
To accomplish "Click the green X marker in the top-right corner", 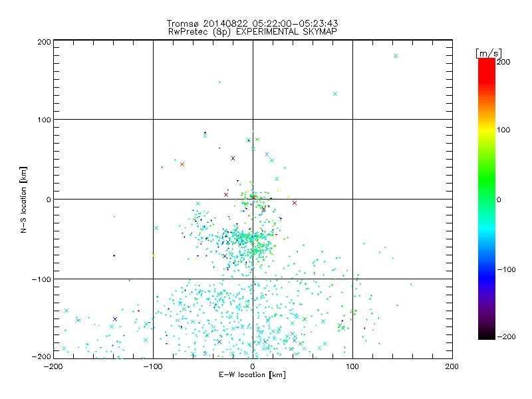I will pyautogui.click(x=396, y=56).
